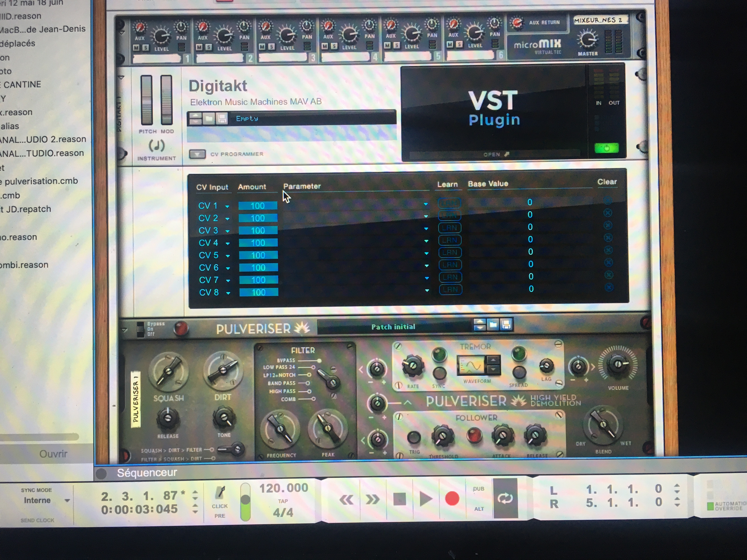Image resolution: width=747 pixels, height=560 pixels.
Task: Click the Rewind double-arrow button
Action: [x=346, y=500]
